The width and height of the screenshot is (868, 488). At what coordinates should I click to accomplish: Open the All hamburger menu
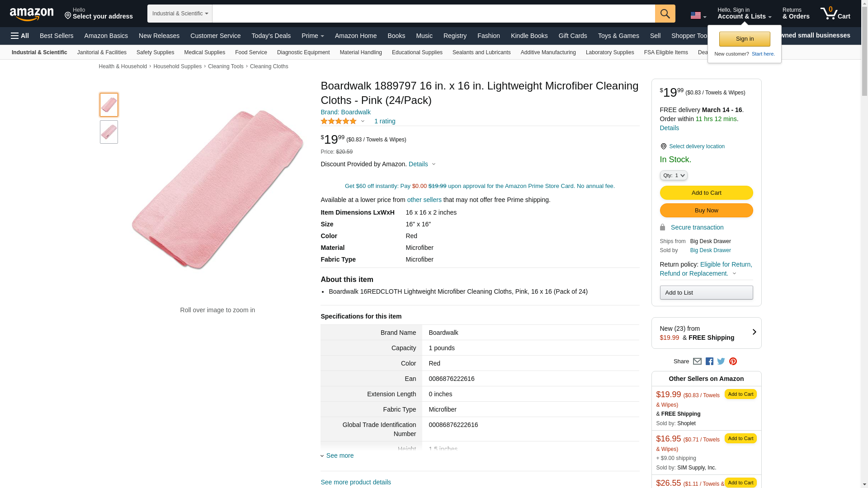[x=20, y=36]
